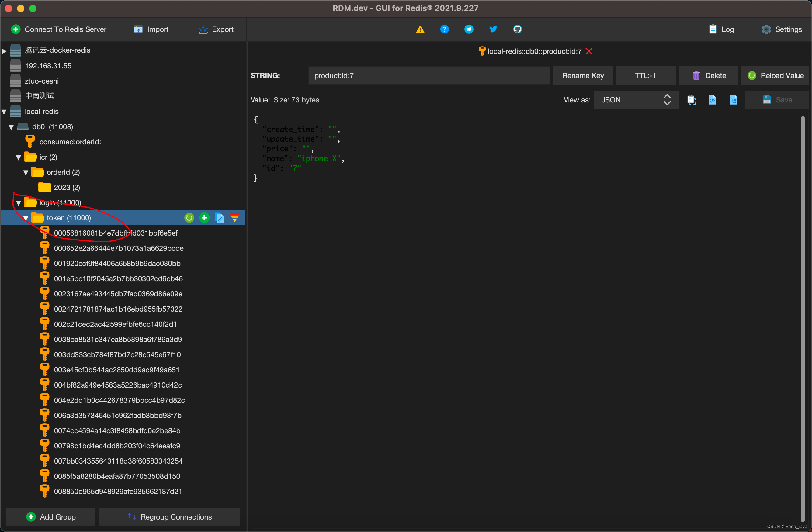
Task: Add a new key in the token namespace
Action: tap(204, 218)
